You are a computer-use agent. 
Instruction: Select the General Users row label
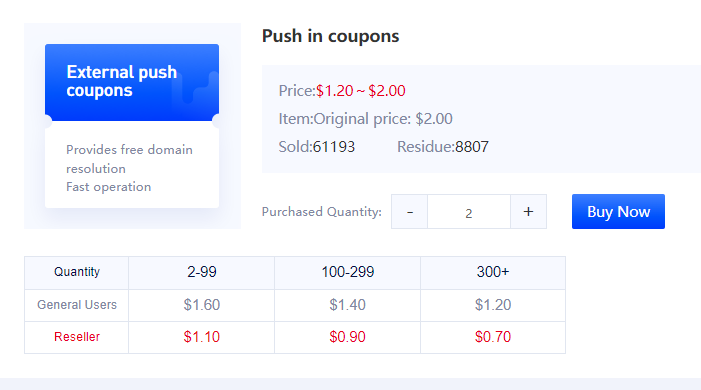pyautogui.click(x=77, y=305)
